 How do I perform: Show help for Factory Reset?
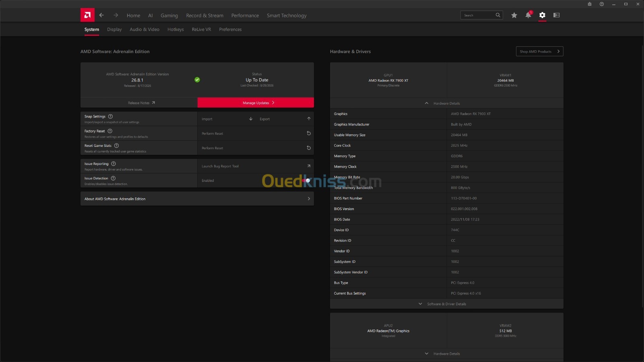110,131
